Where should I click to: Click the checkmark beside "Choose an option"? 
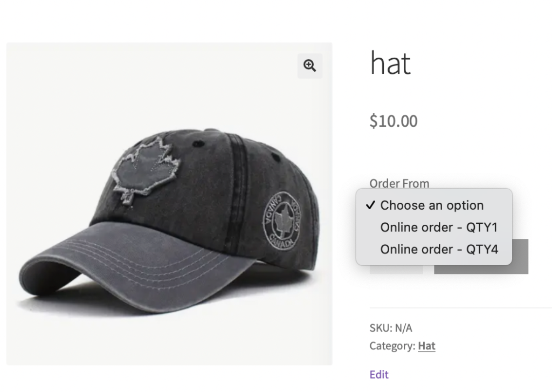(x=370, y=205)
